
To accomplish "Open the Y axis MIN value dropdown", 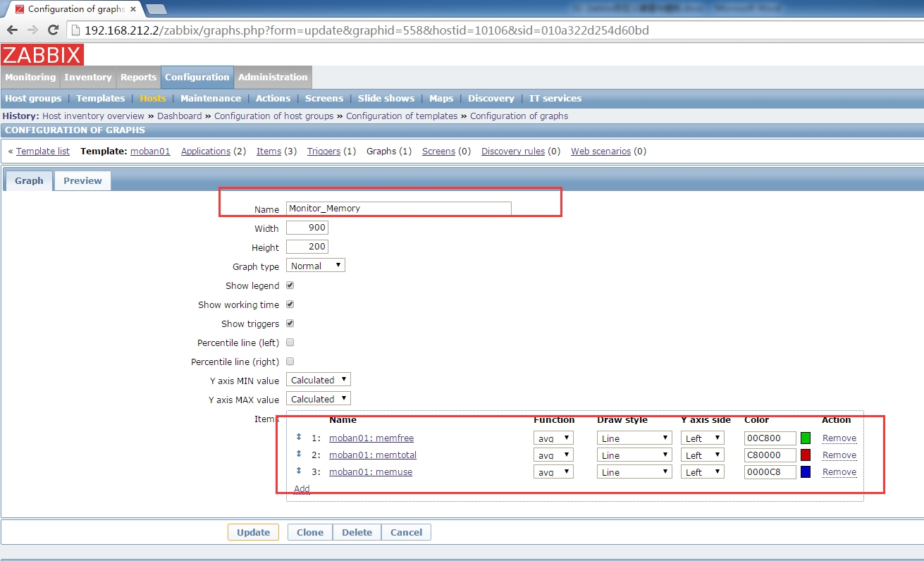I will (x=319, y=380).
